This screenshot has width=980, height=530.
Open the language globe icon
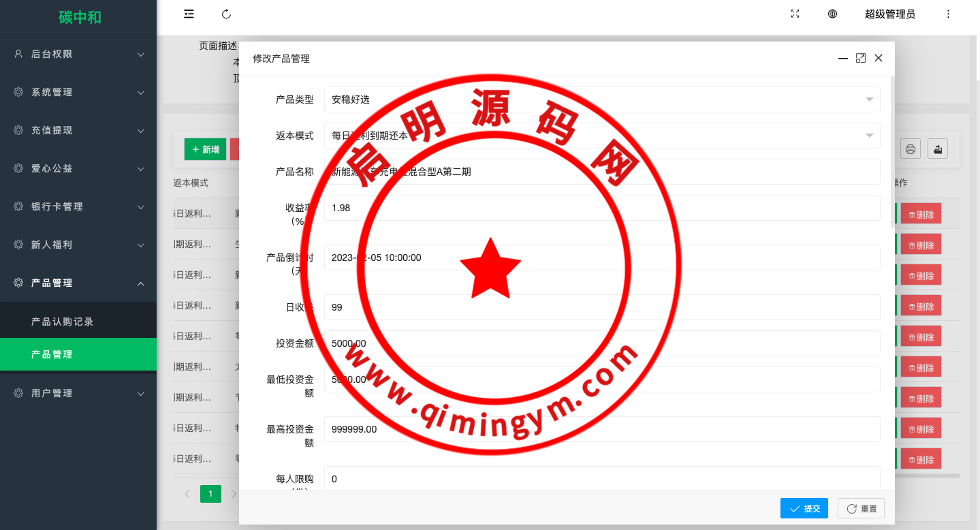[832, 14]
